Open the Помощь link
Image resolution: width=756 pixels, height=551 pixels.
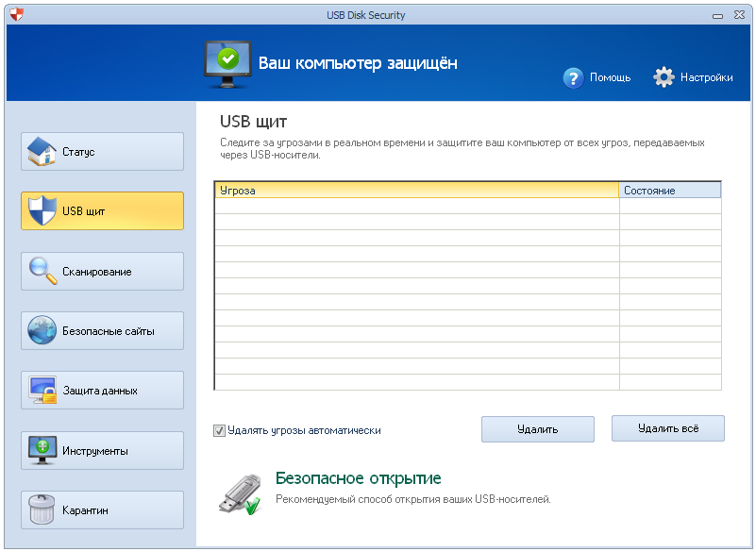(x=610, y=77)
